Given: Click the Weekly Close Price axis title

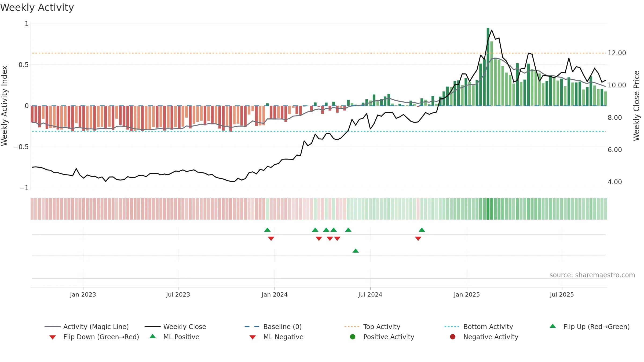Looking at the screenshot, I should coord(636,106).
